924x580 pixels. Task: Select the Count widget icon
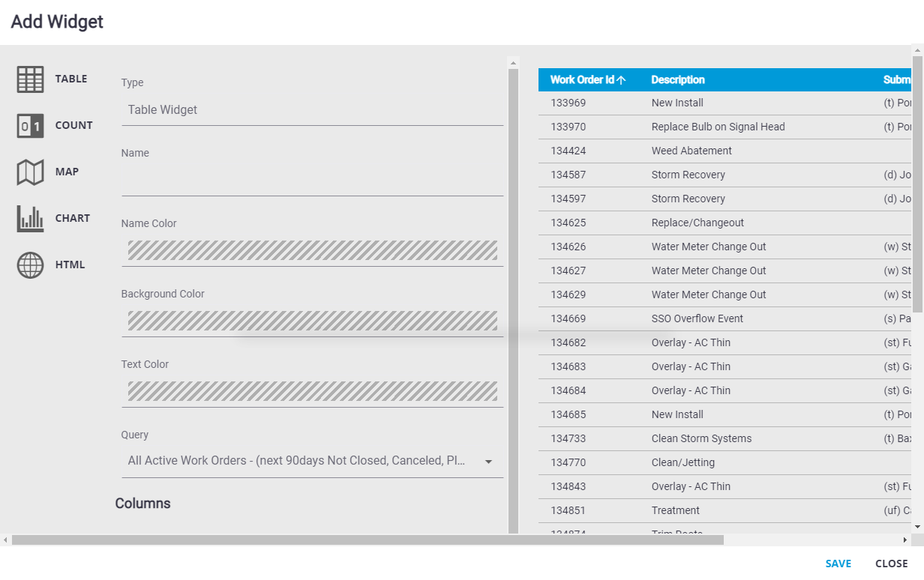[x=30, y=126]
